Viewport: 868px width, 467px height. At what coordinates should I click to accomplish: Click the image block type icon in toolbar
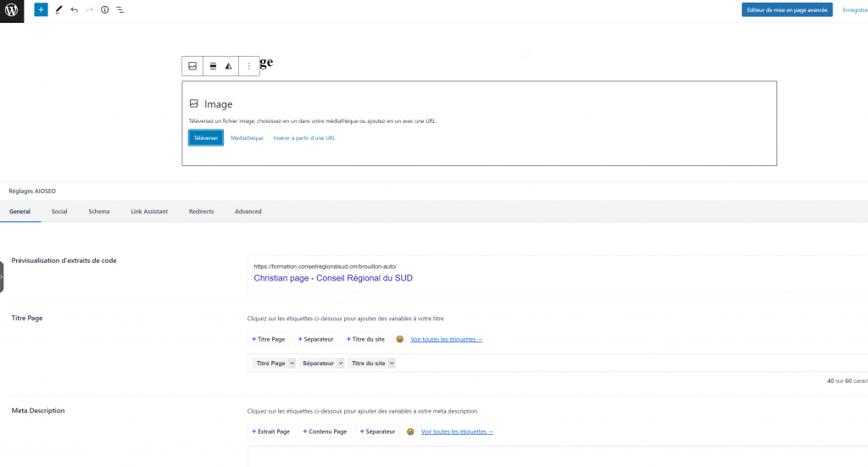click(x=192, y=66)
